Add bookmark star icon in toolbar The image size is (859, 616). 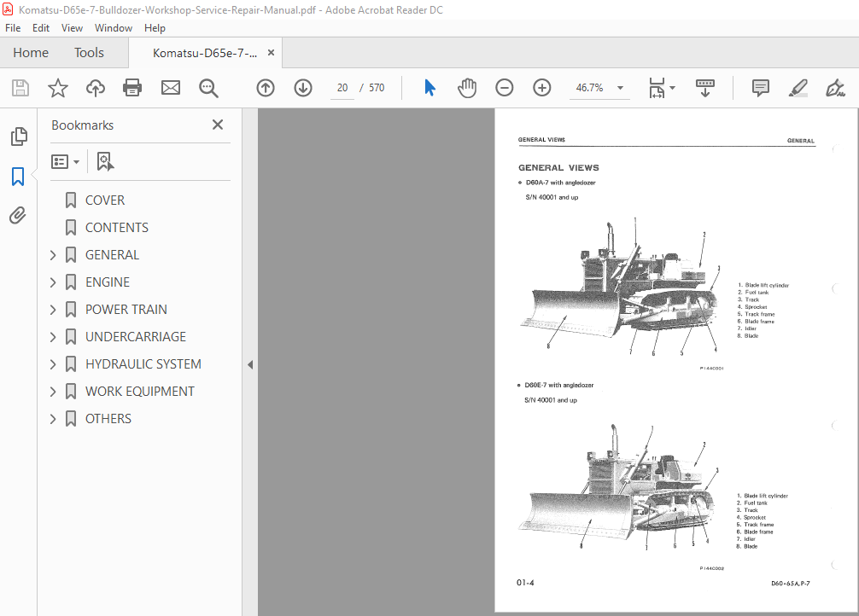57,88
